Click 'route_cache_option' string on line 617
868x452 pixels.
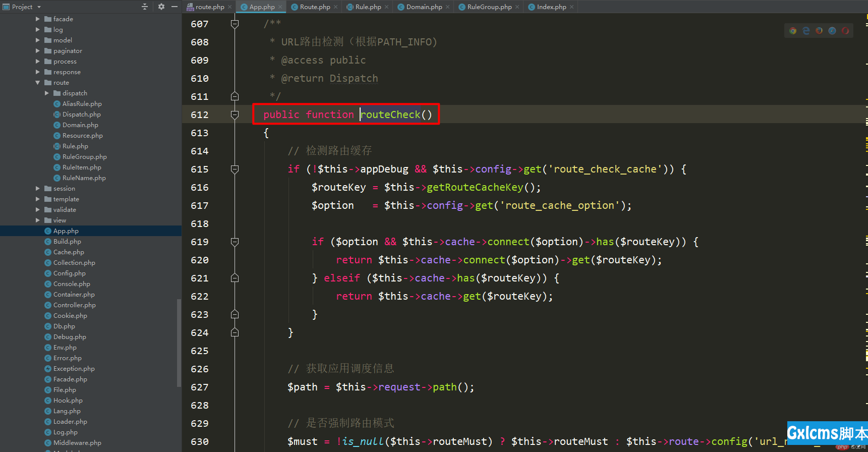tap(560, 205)
